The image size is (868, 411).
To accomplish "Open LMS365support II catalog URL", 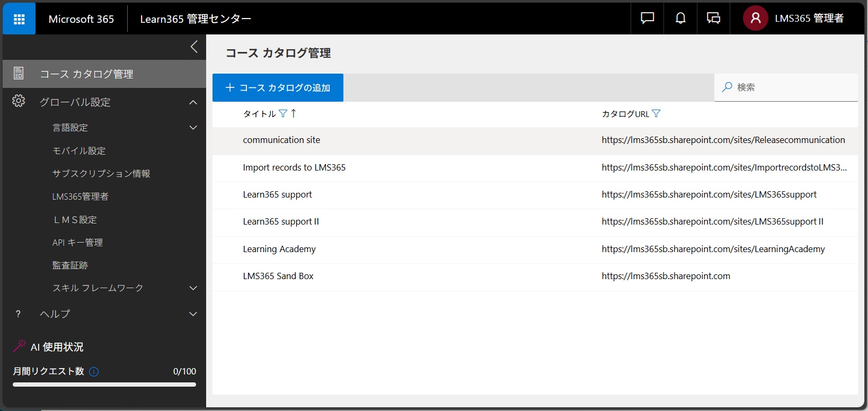I will (x=712, y=221).
